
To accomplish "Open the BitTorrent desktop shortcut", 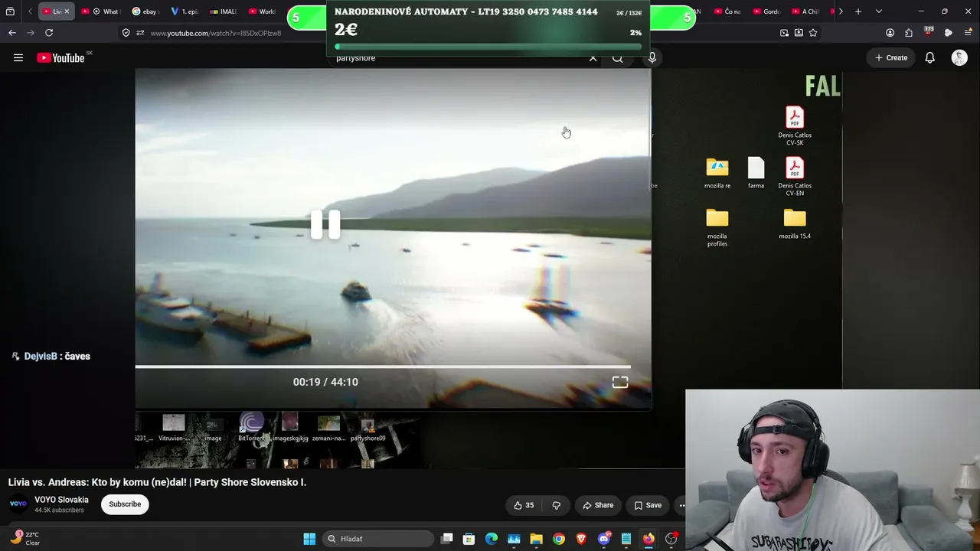I will coord(252,427).
